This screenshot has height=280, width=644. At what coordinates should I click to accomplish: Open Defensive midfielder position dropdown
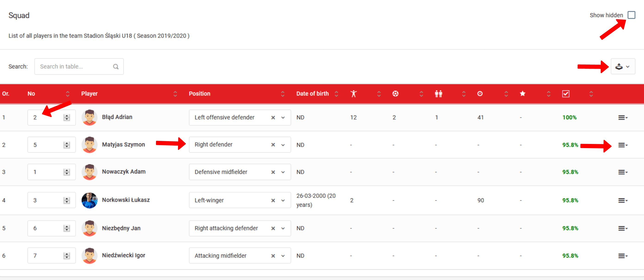pos(283,172)
